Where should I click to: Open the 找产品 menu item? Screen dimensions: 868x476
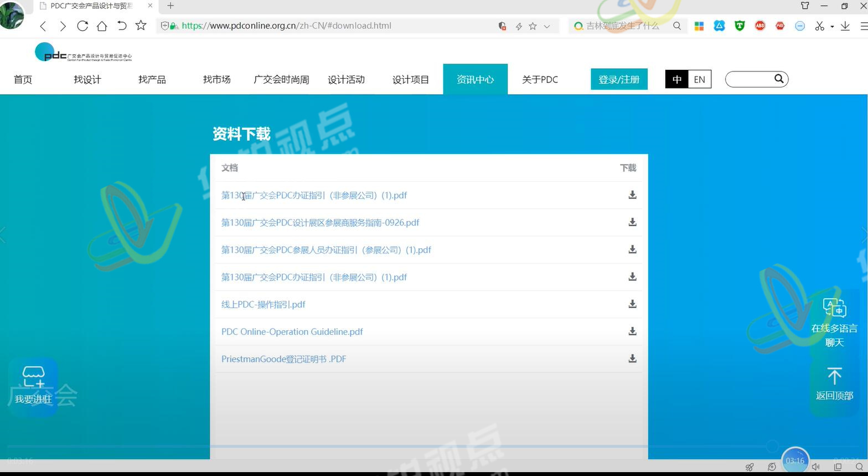coord(152,80)
